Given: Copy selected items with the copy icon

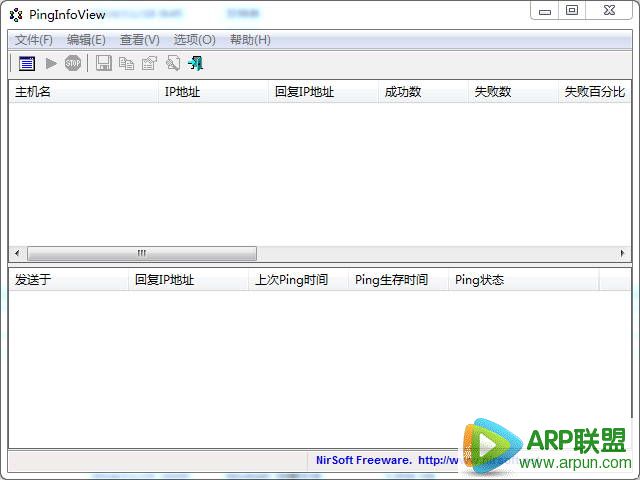Looking at the screenshot, I should click(127, 64).
